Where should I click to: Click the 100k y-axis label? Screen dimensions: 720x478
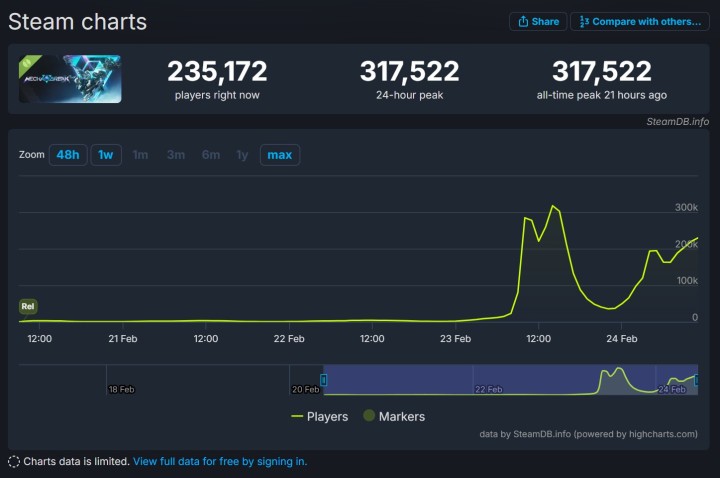(x=687, y=281)
